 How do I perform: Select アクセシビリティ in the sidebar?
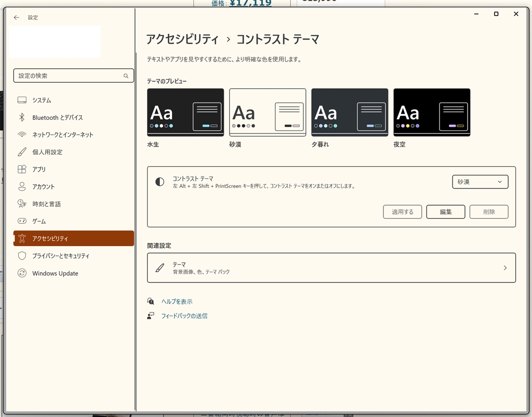point(74,238)
